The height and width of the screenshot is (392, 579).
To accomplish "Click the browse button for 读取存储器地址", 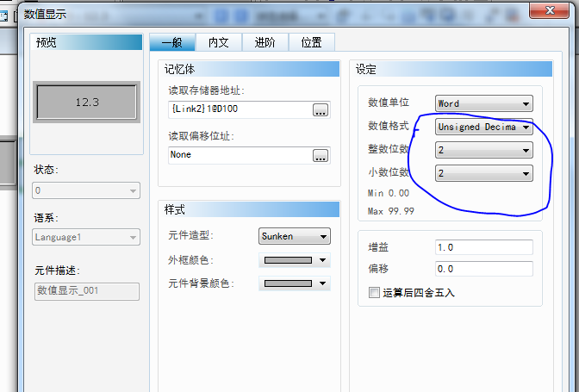I will [321, 109].
